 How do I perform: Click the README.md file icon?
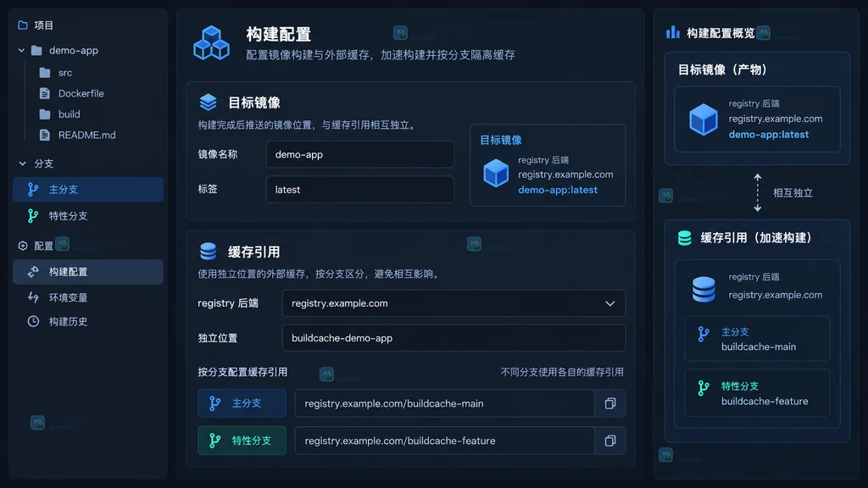45,135
